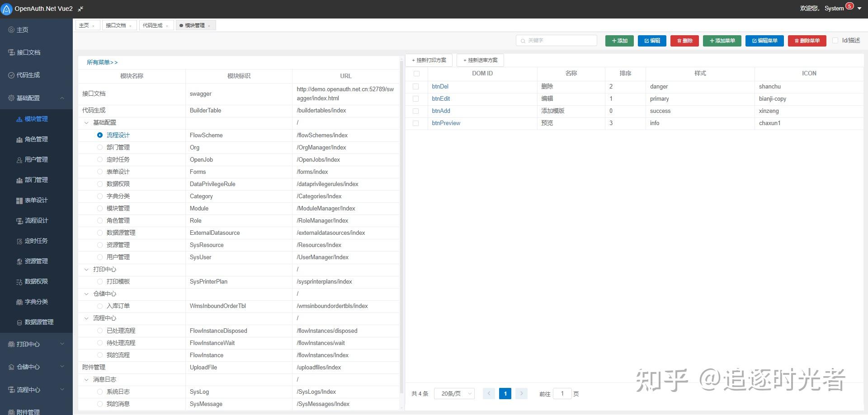The height and width of the screenshot is (415, 868).
Task: Switch to the 代码生成 tab
Action: point(153,25)
